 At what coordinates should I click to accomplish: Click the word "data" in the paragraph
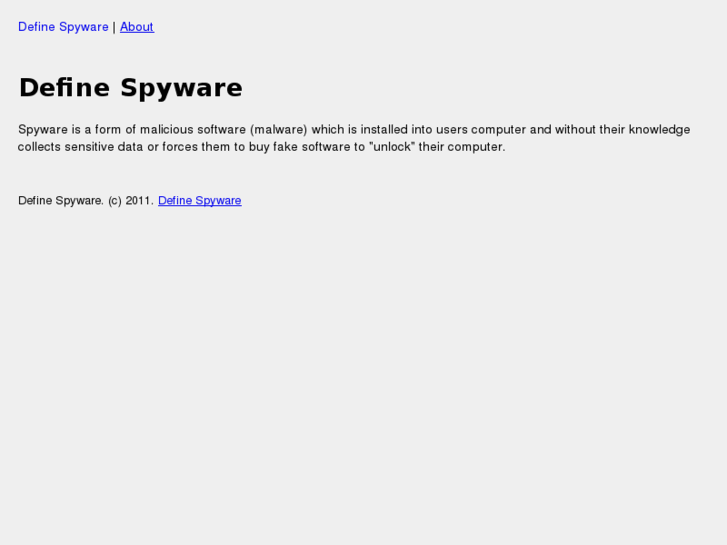coord(135,147)
